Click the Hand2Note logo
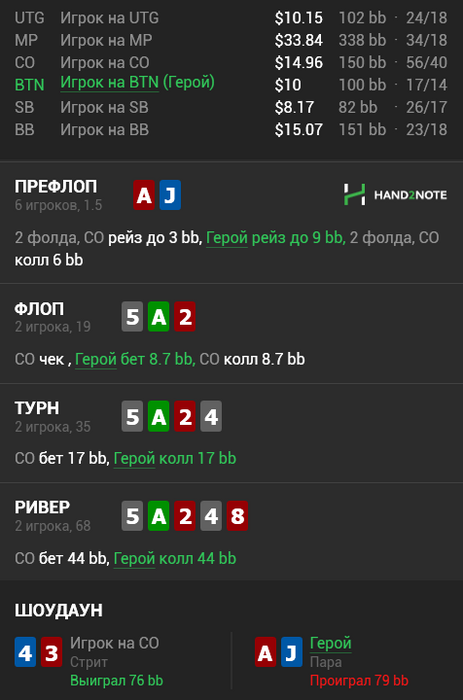This screenshot has width=463, height=700. click(x=395, y=195)
